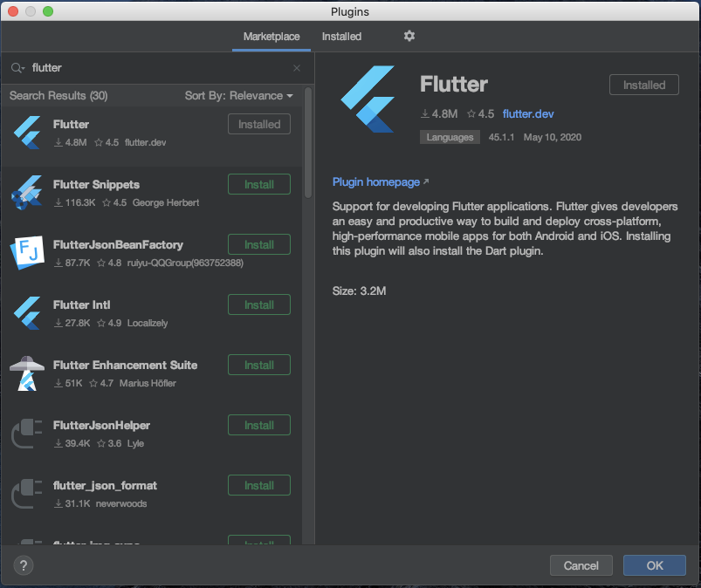The width and height of the screenshot is (701, 588).
Task: Install Flutter Intl plugin
Action: [x=259, y=304]
